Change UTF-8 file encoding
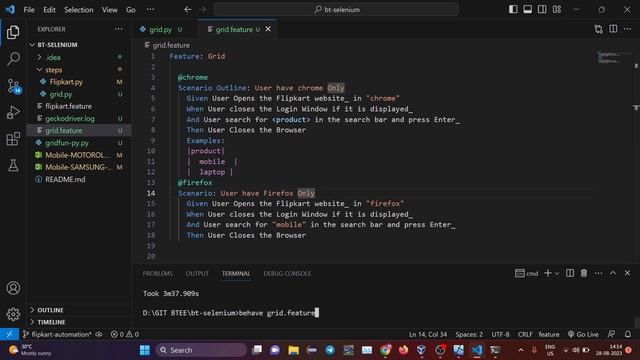 coord(500,334)
